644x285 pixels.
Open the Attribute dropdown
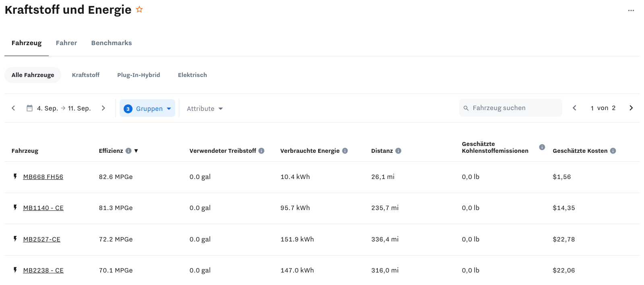205,108
